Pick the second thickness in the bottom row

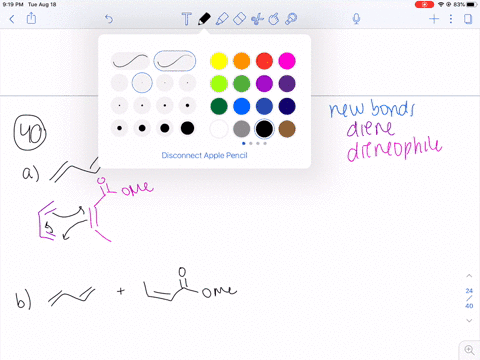142,128
